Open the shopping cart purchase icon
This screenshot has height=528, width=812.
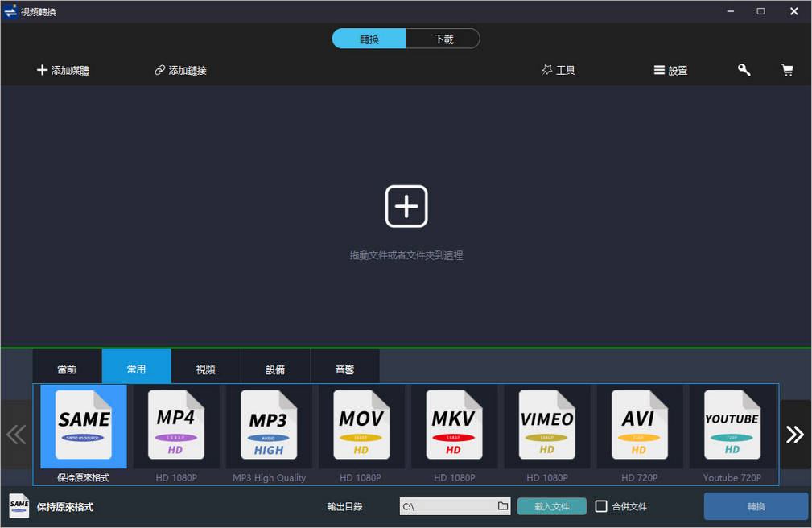click(787, 70)
